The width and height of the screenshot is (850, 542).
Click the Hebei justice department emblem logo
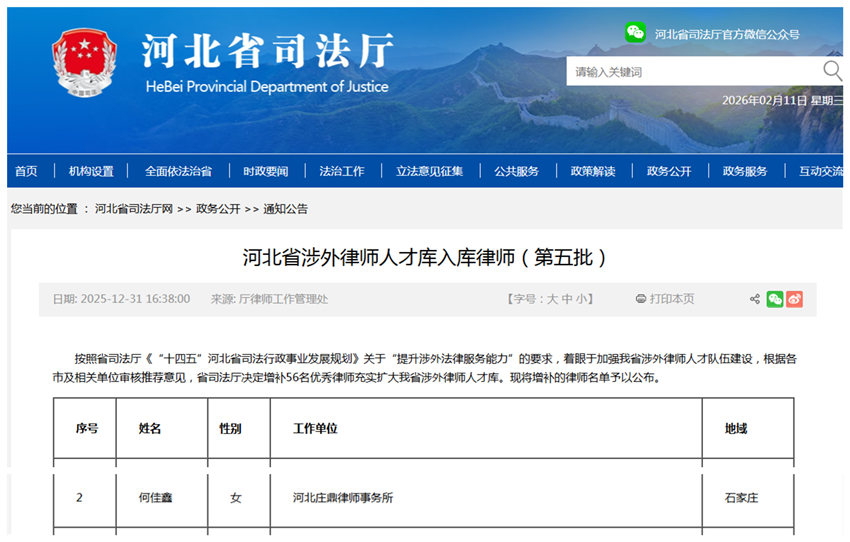point(84,62)
